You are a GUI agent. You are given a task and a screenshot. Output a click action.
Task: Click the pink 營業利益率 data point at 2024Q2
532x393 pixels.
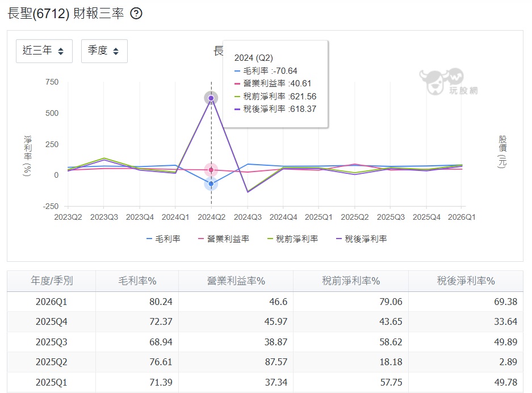[x=211, y=170]
